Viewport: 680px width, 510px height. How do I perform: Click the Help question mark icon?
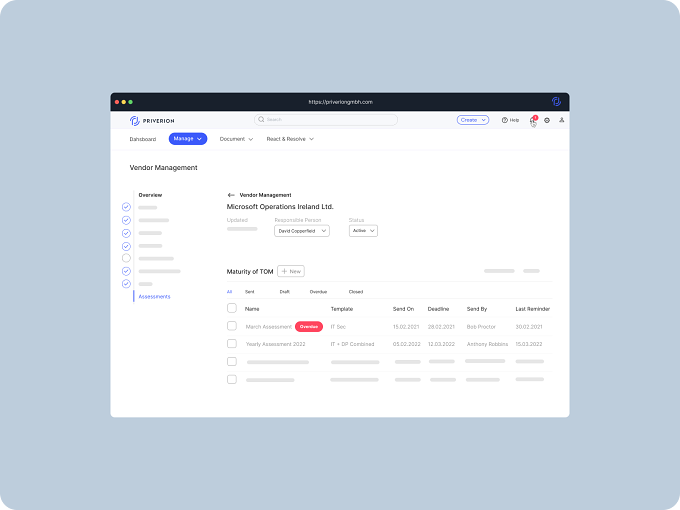pos(504,120)
